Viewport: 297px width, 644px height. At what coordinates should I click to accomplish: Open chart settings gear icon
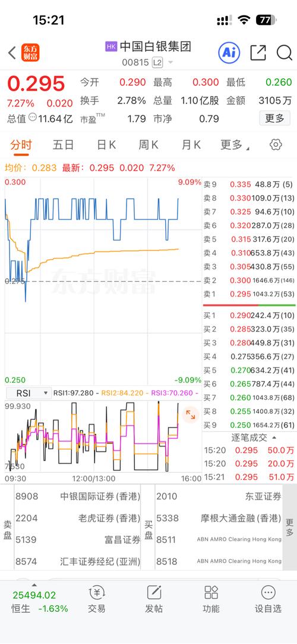click(x=276, y=144)
